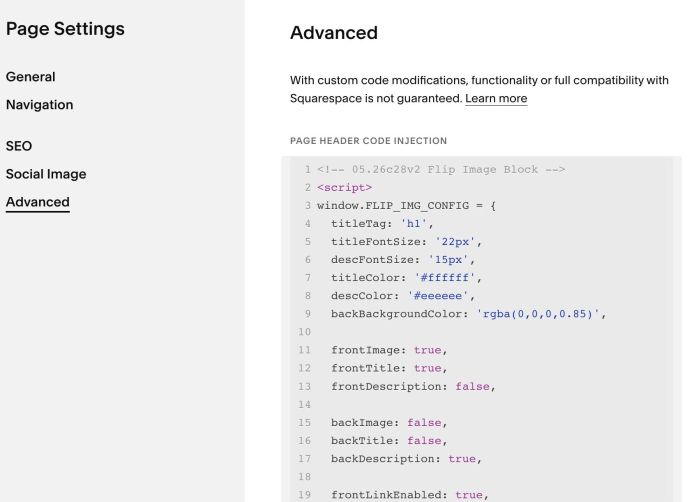Select the SEO tab
Screen dimensions: 700x502
[x=19, y=146]
